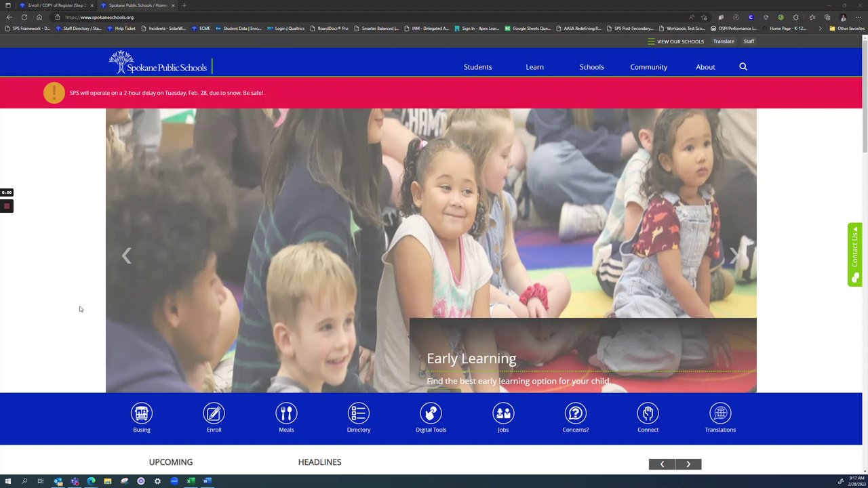The width and height of the screenshot is (868, 488).
Task: Open the Meals quick link icon
Action: pos(286,413)
